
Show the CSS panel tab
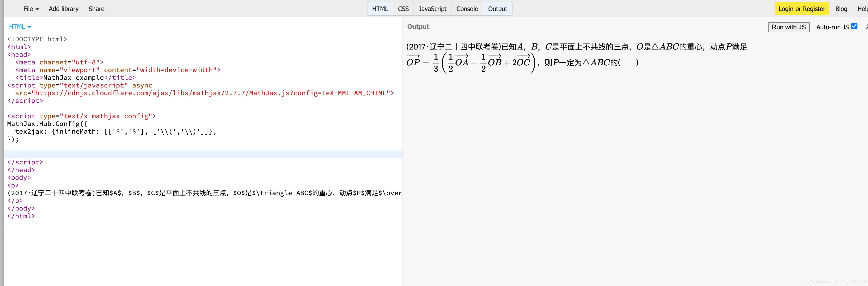click(x=403, y=9)
